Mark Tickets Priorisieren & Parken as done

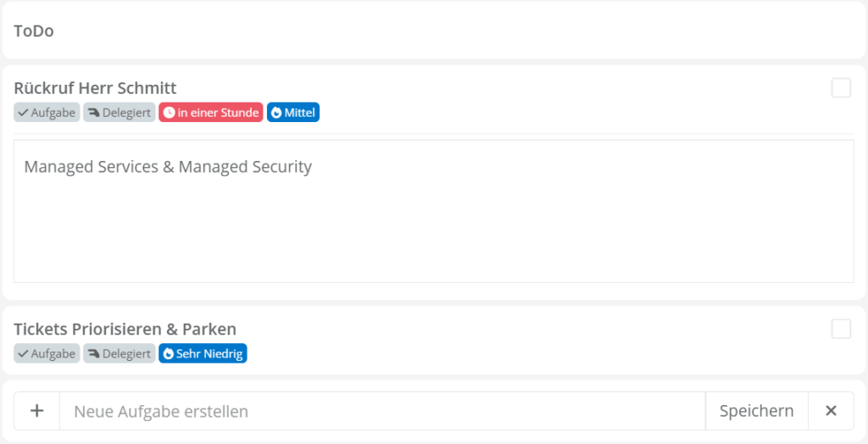pyautogui.click(x=841, y=329)
